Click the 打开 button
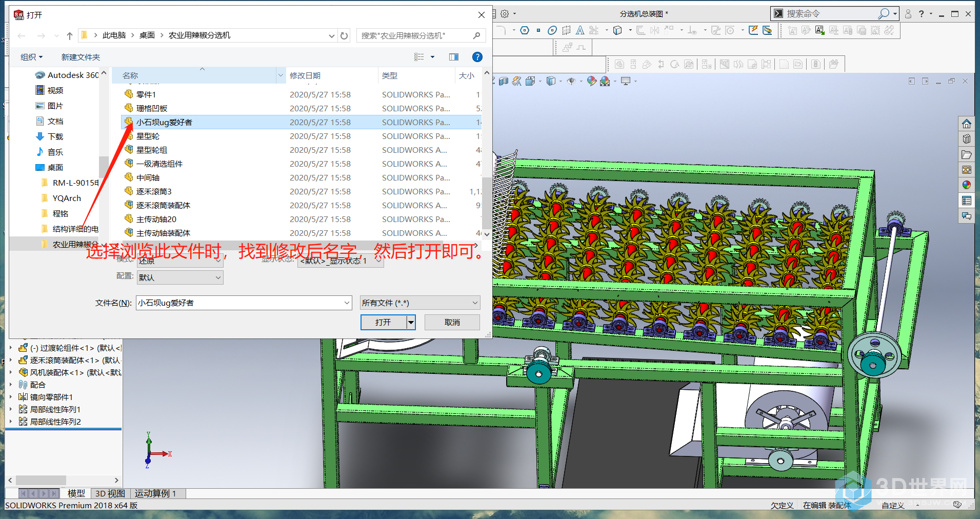 (x=384, y=322)
